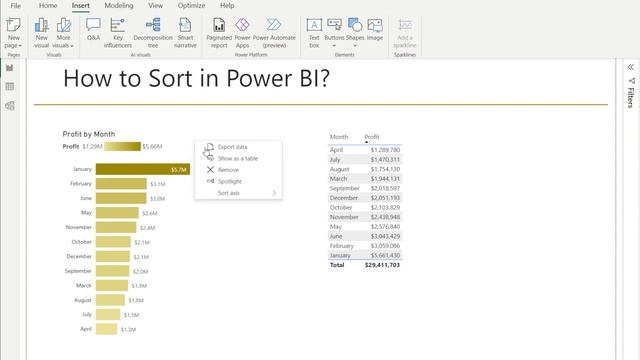Viewport: 640px width, 360px height.
Task: Click Add a sparkline
Action: pyautogui.click(x=405, y=33)
